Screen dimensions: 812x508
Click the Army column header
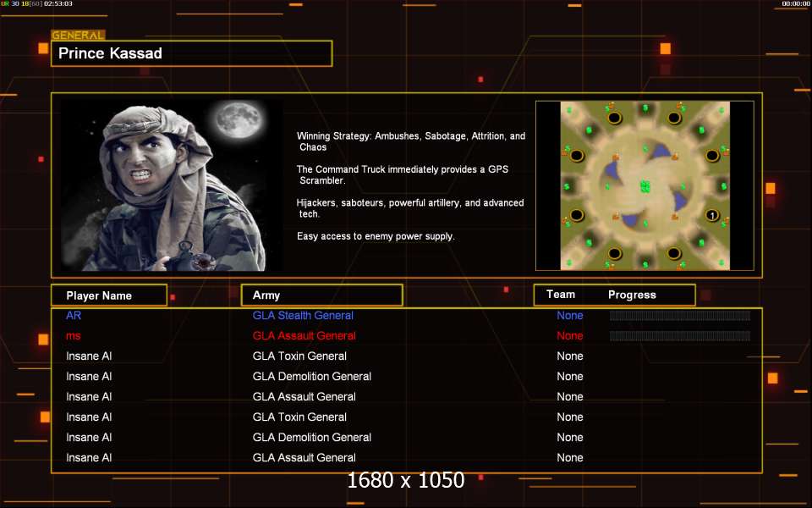tap(321, 295)
